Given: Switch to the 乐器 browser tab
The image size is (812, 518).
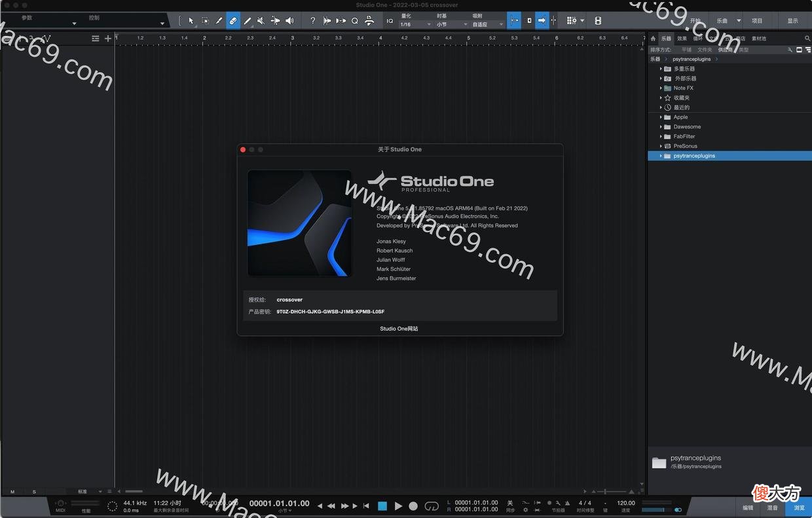Looking at the screenshot, I should pyautogui.click(x=666, y=39).
